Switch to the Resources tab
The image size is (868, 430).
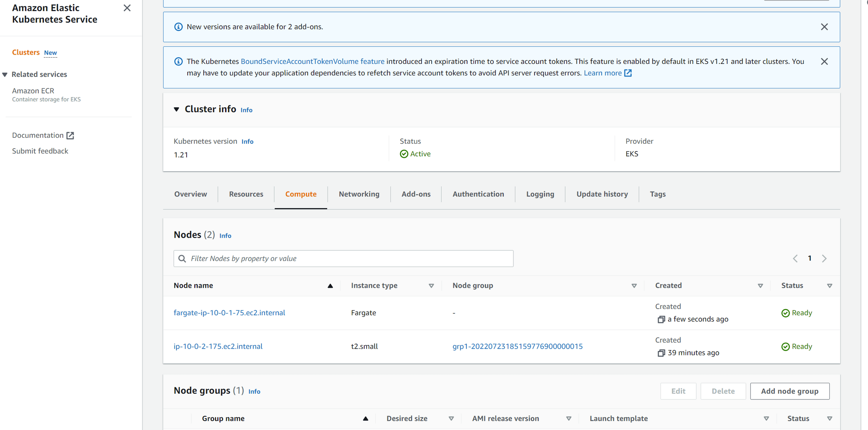tap(246, 194)
